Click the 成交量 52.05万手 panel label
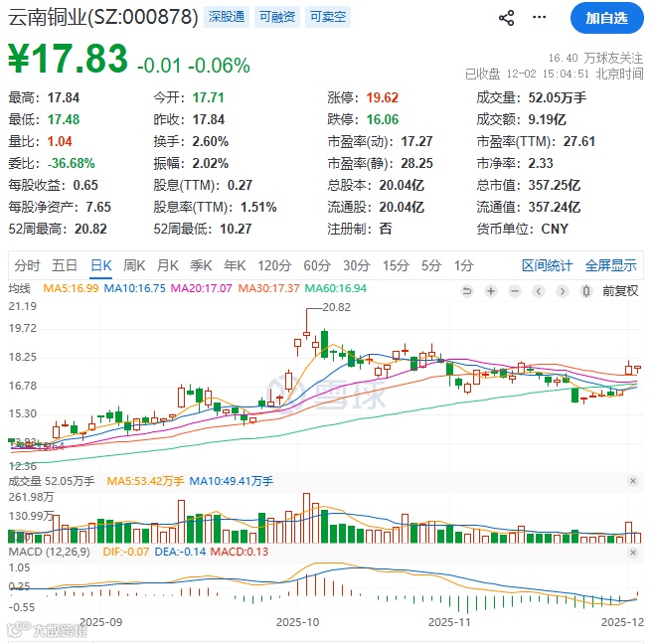Viewport: 654px width, 644px height. (x=52, y=481)
